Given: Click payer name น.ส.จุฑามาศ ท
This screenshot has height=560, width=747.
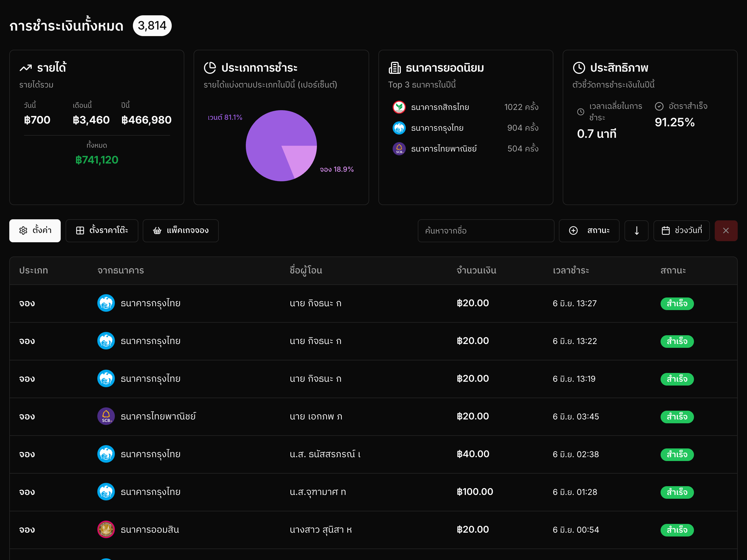Looking at the screenshot, I should tap(317, 492).
